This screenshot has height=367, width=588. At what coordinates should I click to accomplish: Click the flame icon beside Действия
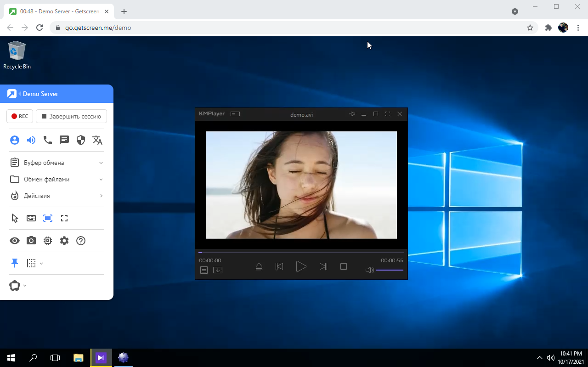point(15,196)
